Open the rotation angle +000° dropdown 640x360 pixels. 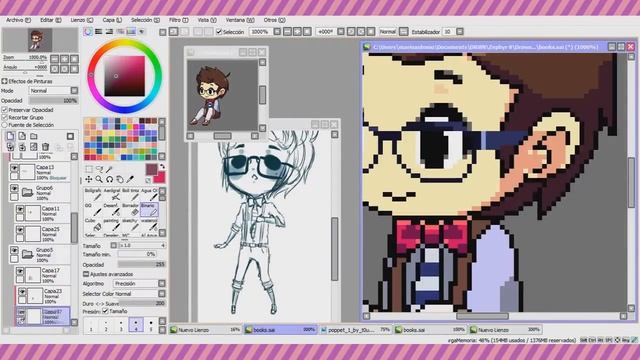(x=341, y=31)
